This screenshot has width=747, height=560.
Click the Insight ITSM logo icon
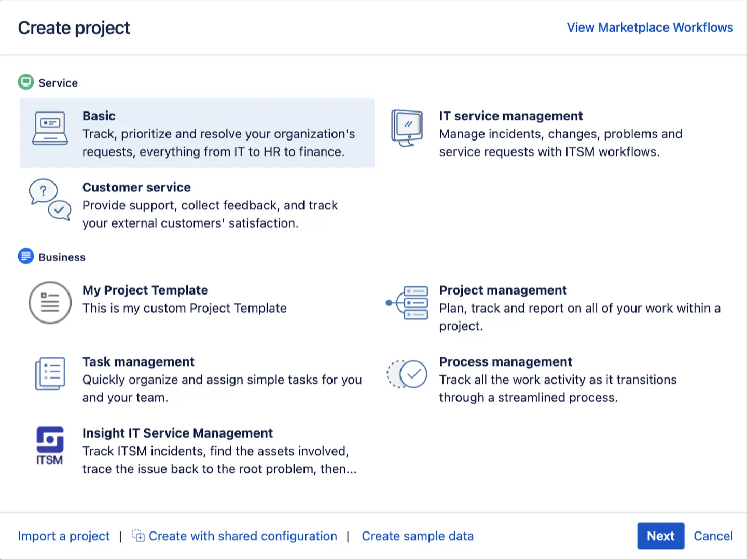tap(50, 445)
